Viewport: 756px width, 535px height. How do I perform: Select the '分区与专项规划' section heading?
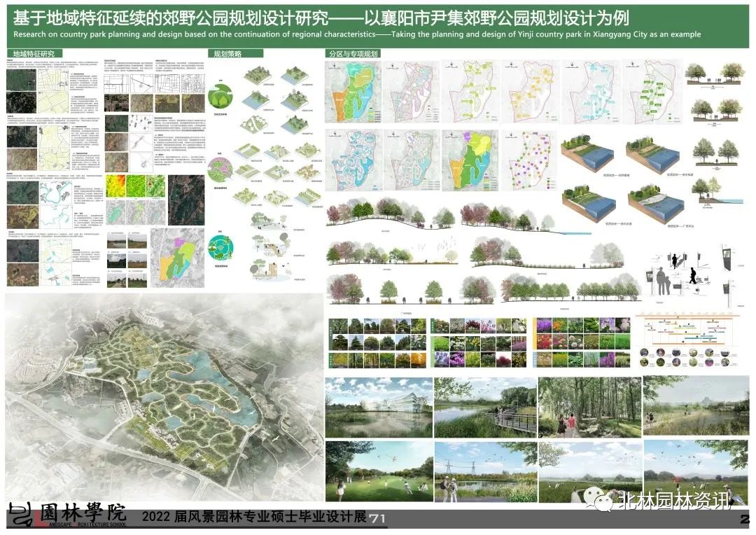coord(353,53)
